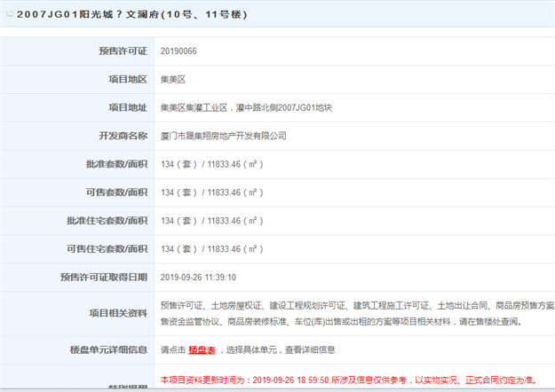The image size is (555, 392).
Task: Click the 项目相关资料 label
Action: click(x=117, y=313)
